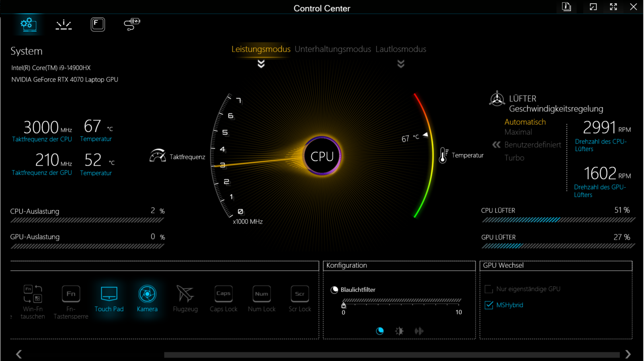
Task: Open the Flexikey macro key page
Action: 98,25
